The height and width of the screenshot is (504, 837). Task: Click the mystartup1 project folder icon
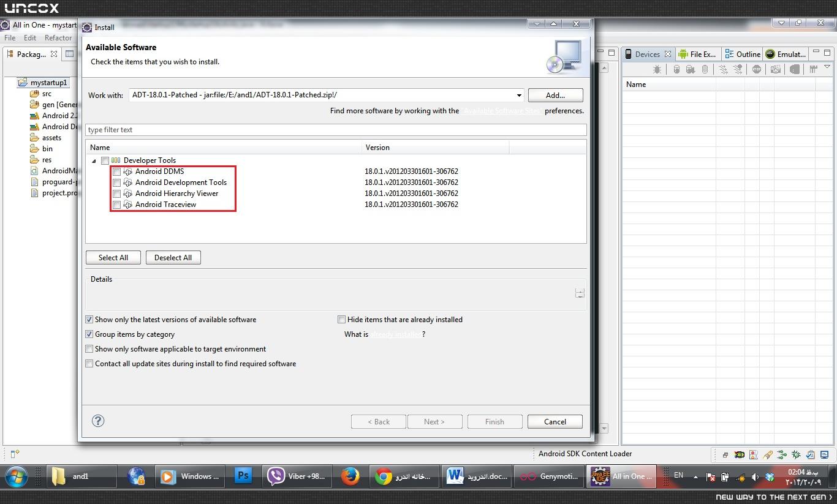click(x=23, y=82)
